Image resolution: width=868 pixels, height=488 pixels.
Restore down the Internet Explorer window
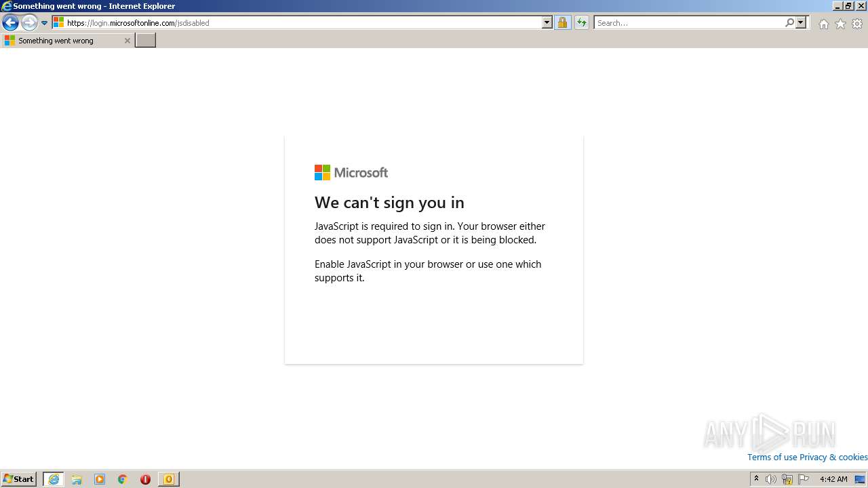(x=848, y=6)
